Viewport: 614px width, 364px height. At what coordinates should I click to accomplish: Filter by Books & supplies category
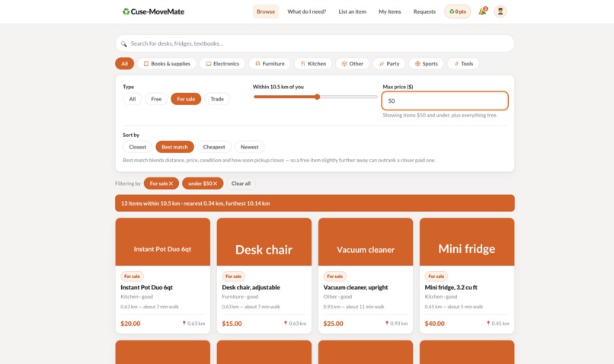pos(167,63)
